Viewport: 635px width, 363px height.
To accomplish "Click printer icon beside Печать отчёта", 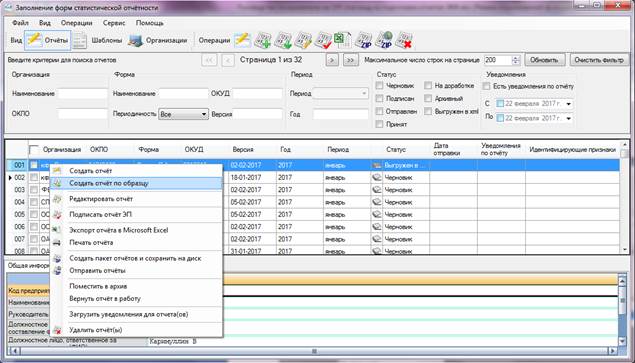I will click(x=57, y=243).
